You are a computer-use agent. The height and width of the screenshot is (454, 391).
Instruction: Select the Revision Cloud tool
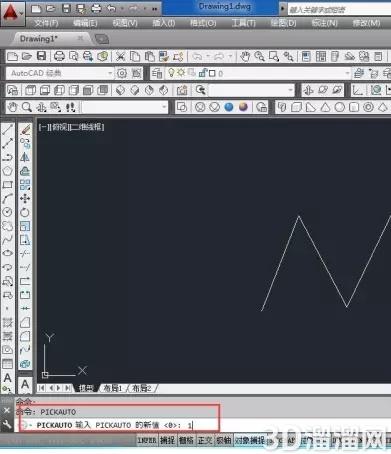point(7,226)
